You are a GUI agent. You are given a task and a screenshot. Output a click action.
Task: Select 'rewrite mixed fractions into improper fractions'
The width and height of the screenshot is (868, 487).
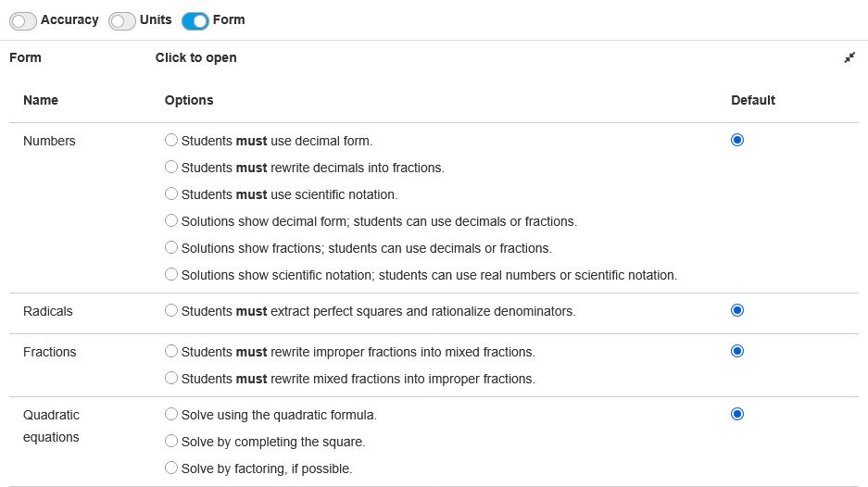pyautogui.click(x=170, y=379)
